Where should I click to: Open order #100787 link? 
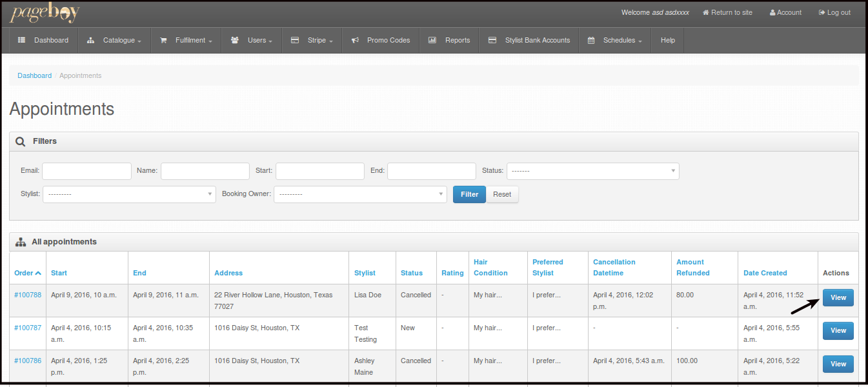point(28,328)
